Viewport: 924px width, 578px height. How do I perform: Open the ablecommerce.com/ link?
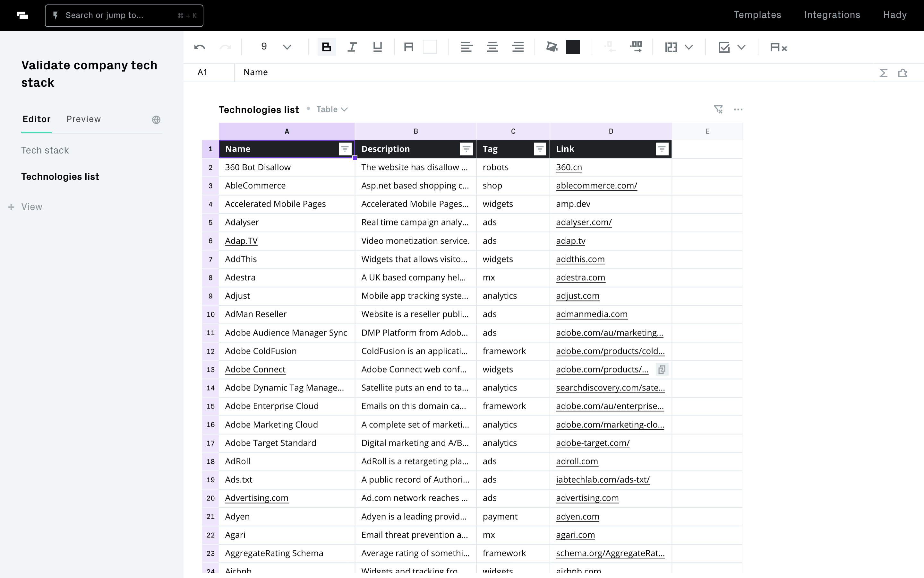coord(596,185)
